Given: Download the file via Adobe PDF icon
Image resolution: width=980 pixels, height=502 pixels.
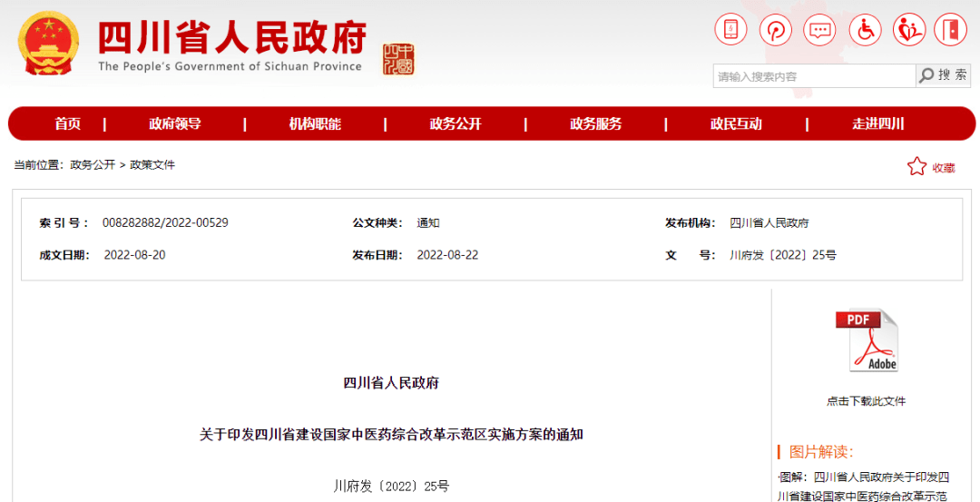Looking at the screenshot, I should 866,341.
